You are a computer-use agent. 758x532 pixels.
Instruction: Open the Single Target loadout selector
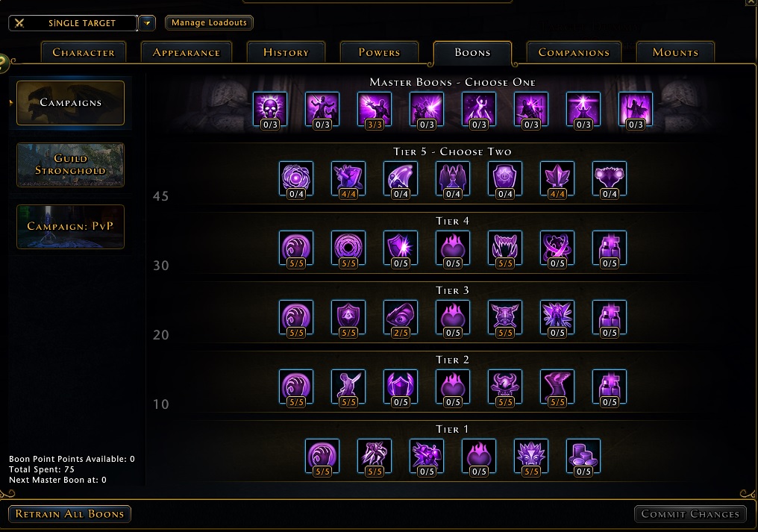pyautogui.click(x=73, y=22)
